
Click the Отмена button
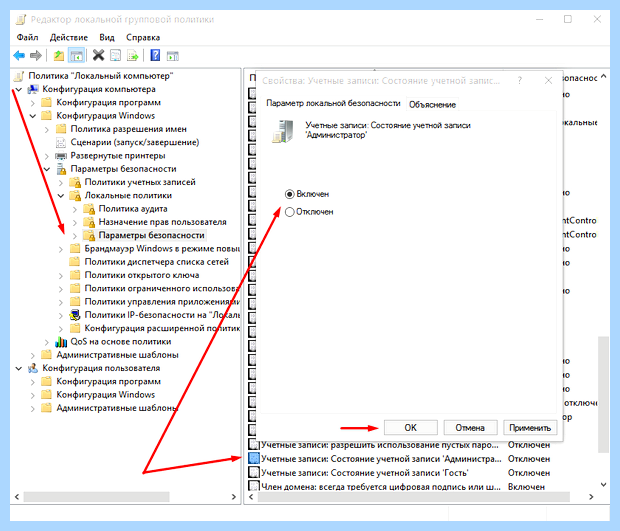[x=470, y=427]
